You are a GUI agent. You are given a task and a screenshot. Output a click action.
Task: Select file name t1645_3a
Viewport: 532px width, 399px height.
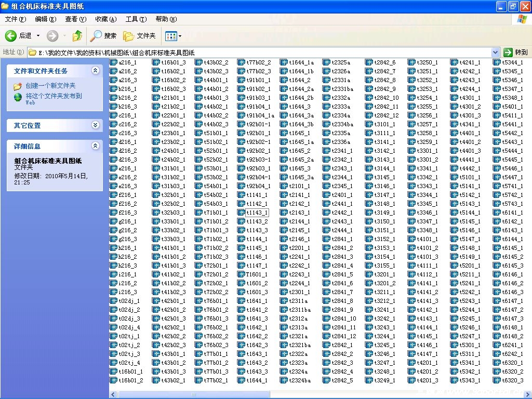coord(301,177)
